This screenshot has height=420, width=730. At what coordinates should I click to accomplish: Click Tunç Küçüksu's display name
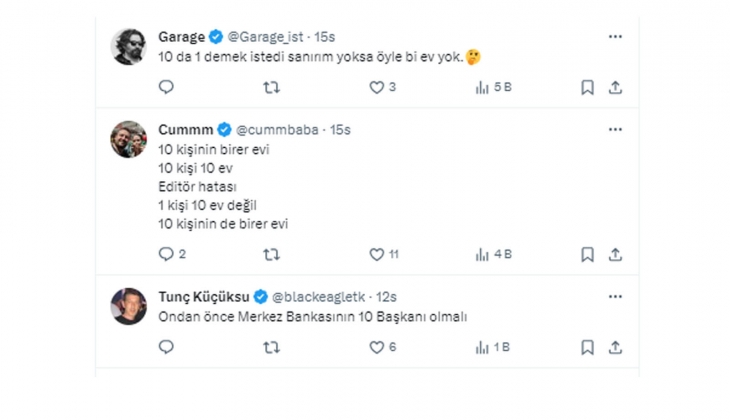coord(204,297)
